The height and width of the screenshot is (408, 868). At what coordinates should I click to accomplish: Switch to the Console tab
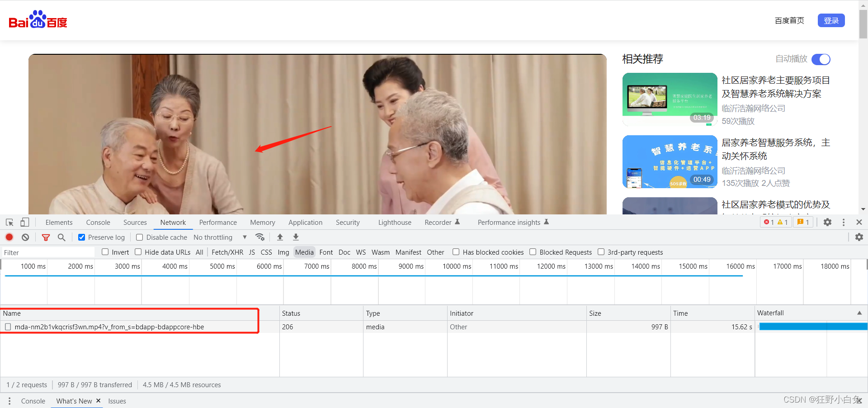[x=98, y=222]
